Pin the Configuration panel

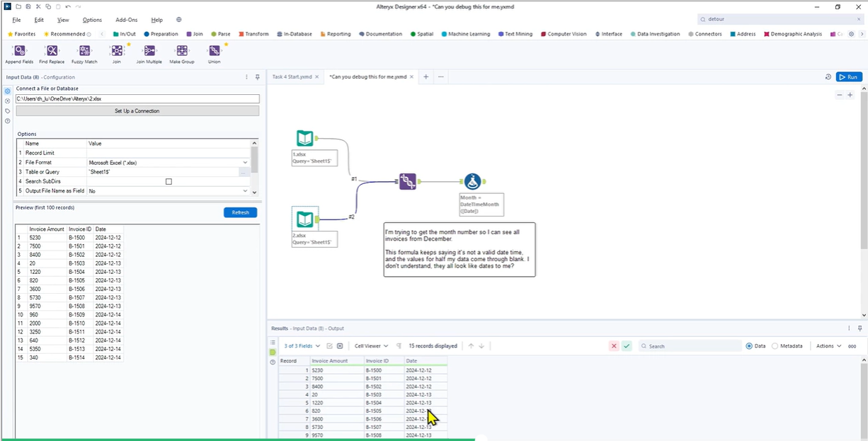tap(257, 77)
